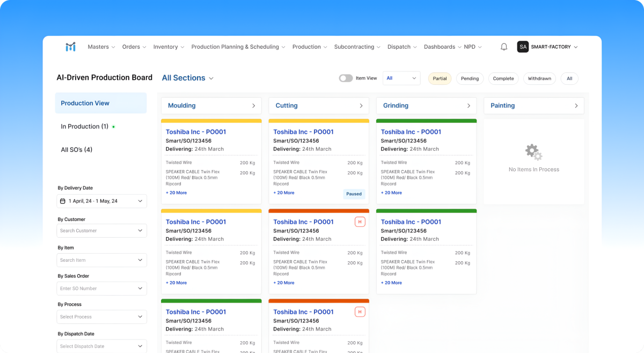This screenshot has width=644, height=353.
Task: Click the gears icon in Painting column
Action: (533, 152)
